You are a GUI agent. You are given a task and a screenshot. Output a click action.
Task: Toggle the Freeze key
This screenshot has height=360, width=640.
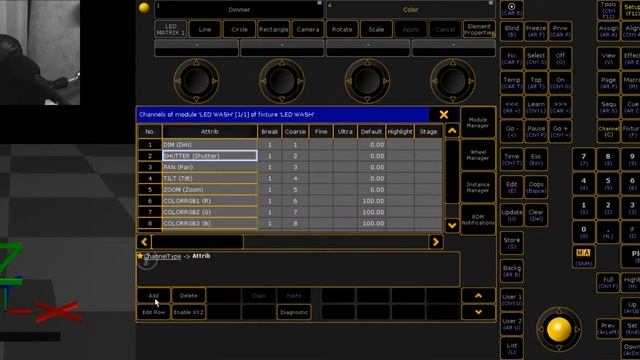tap(536, 31)
